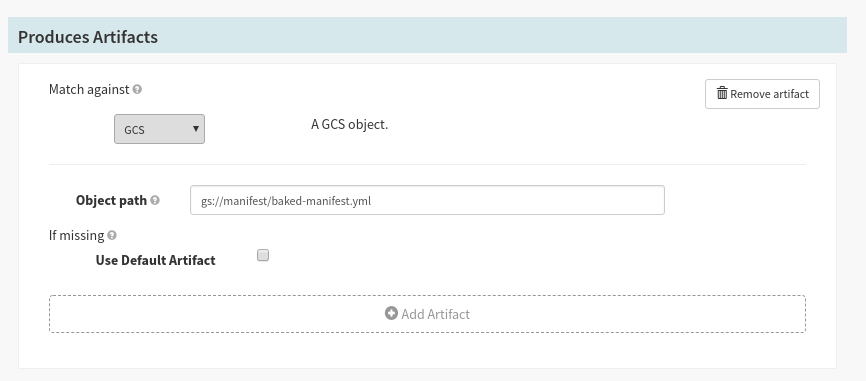The height and width of the screenshot is (381, 866).
Task: Click the help icon next to Object path
Action: pos(155,200)
